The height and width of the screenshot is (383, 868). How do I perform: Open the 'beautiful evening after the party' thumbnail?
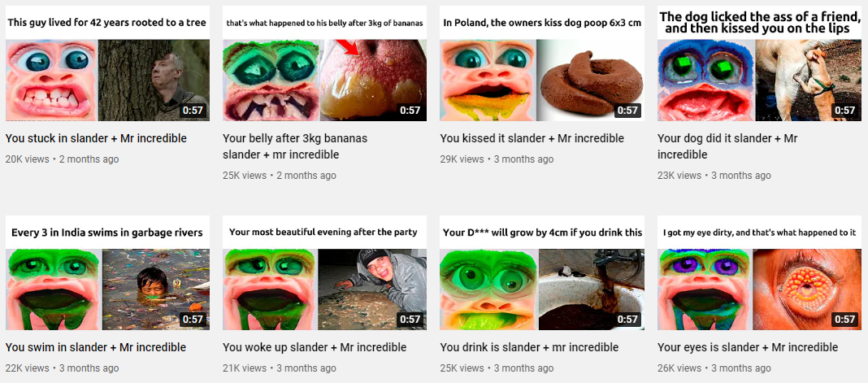point(324,273)
